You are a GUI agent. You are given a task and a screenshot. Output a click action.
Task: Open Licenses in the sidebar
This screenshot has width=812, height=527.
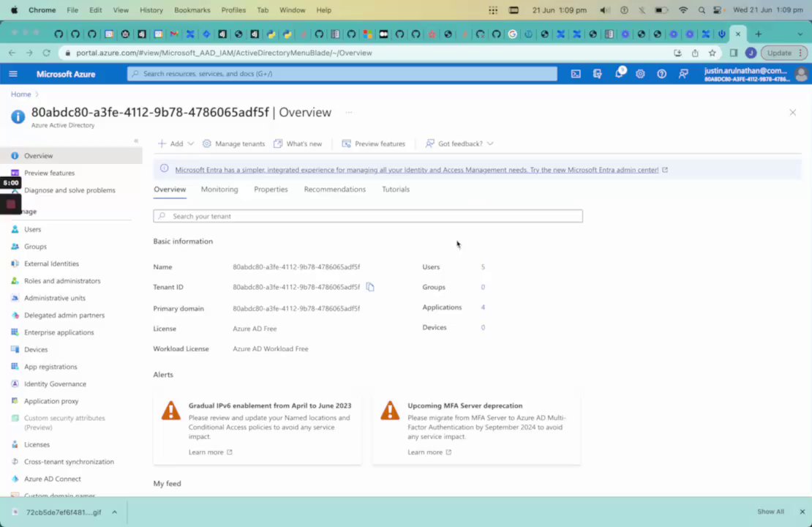[x=37, y=444]
